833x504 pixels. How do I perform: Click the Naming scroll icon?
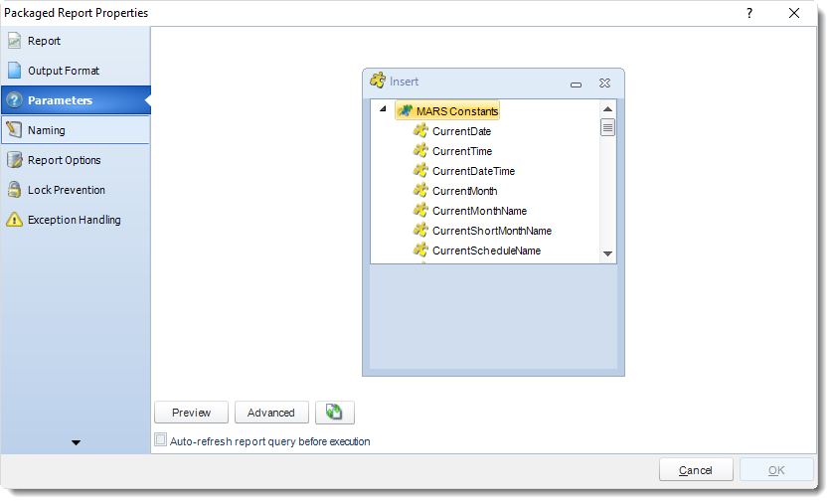(x=14, y=130)
